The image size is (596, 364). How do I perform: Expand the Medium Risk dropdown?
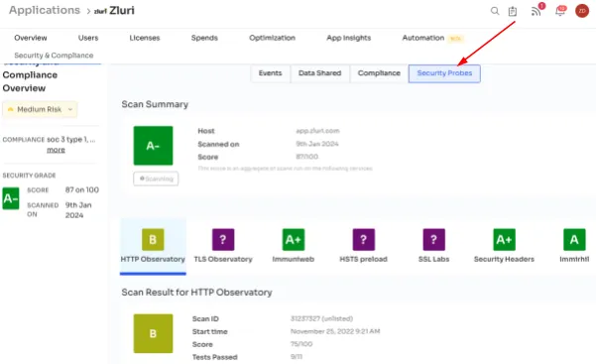(x=40, y=109)
